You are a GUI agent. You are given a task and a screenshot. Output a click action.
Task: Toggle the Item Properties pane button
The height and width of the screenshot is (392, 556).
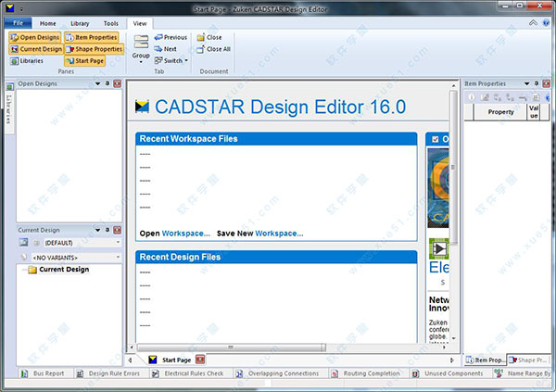coord(91,37)
